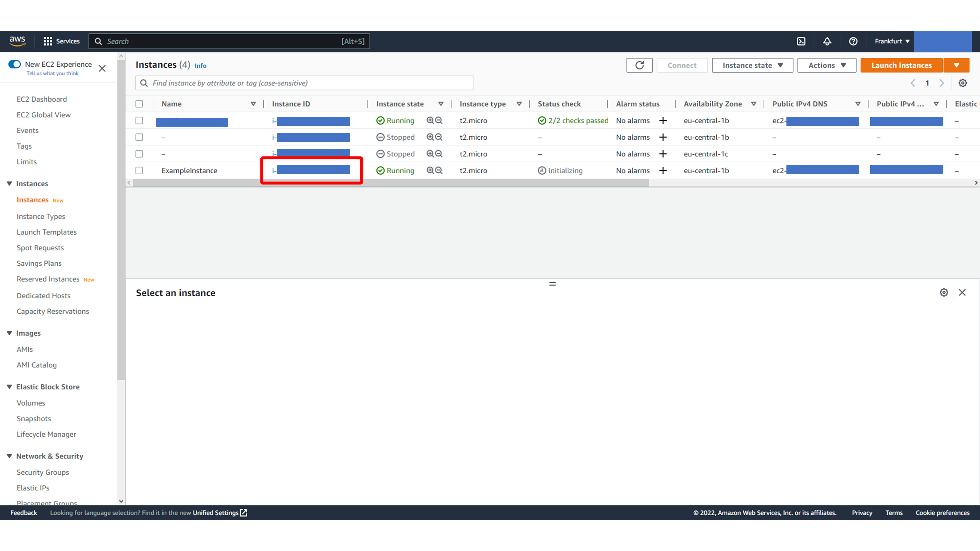980x551 pixels.
Task: Click the table horizontal scrollbar
Action: [x=391, y=183]
